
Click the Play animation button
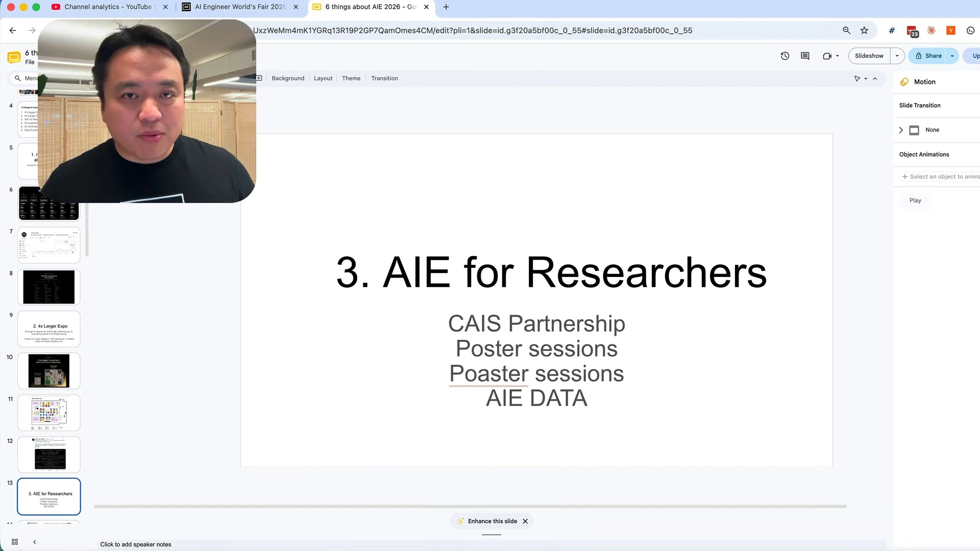[915, 201]
